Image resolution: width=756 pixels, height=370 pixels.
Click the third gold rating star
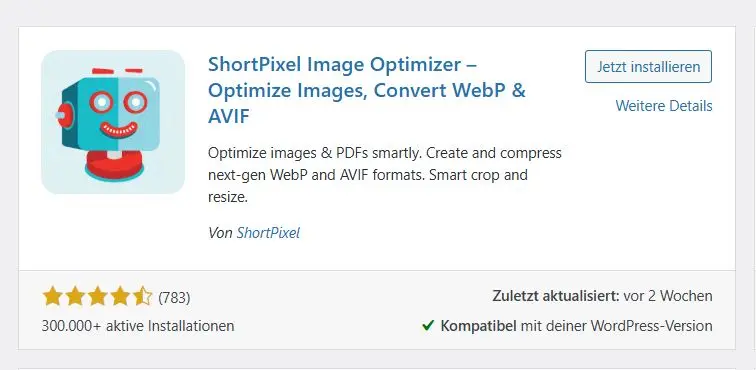click(97, 297)
